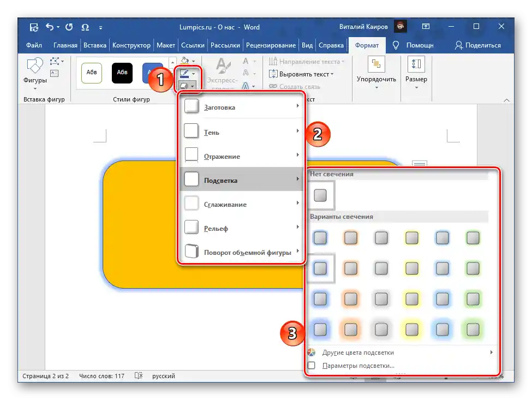This screenshot has width=532, height=400.
Task: Click Поделиться to share the document
Action: click(x=478, y=45)
